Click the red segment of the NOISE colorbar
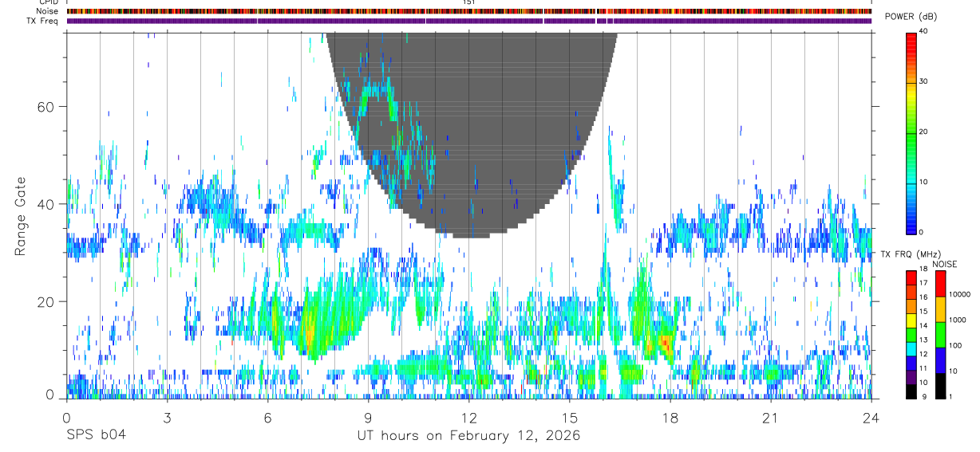 coord(940,284)
